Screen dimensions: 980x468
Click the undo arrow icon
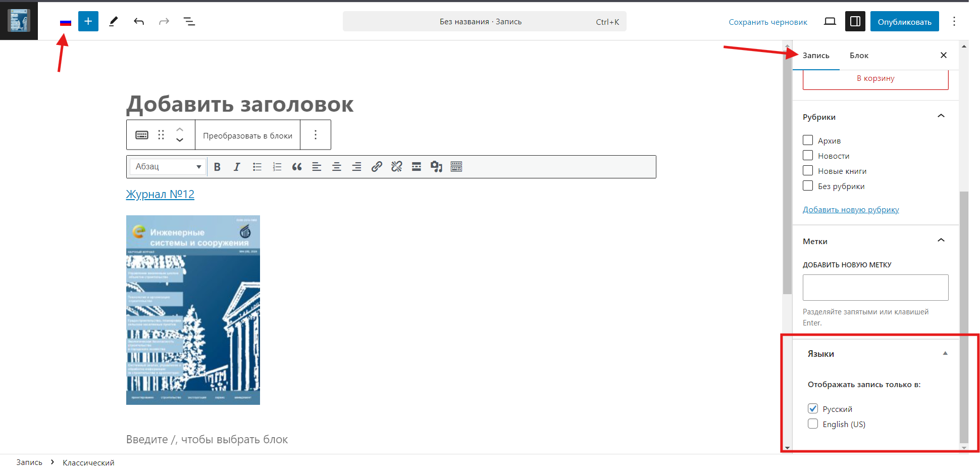pyautogui.click(x=139, y=21)
